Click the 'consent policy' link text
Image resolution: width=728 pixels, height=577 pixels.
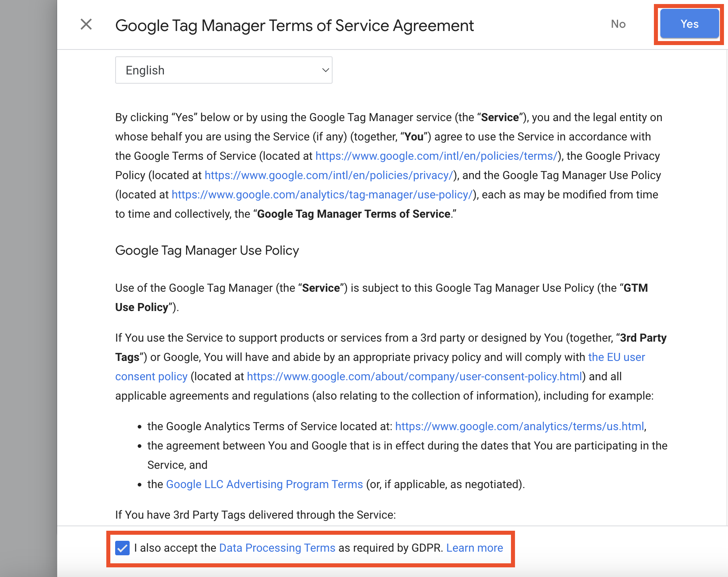coord(151,377)
